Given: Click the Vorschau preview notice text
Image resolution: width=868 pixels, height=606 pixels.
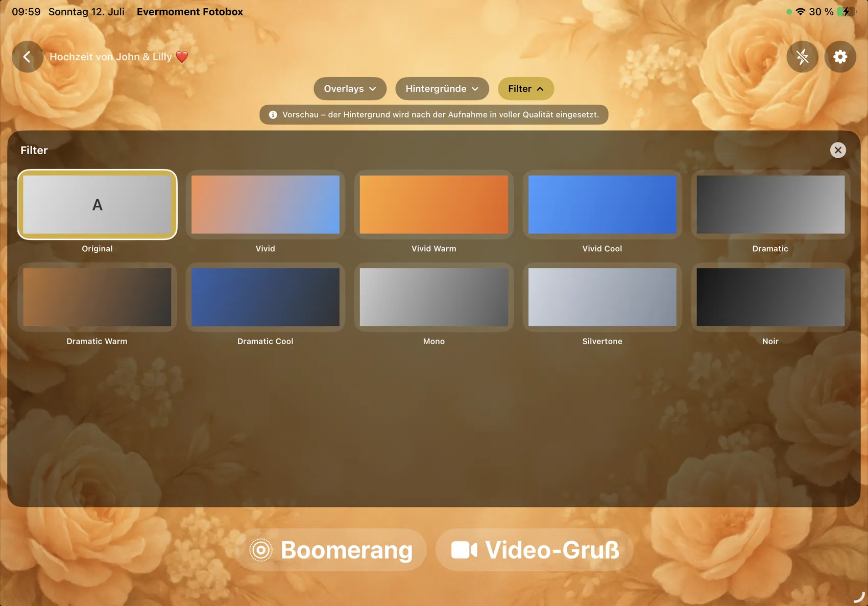Looking at the screenshot, I should tap(441, 115).
